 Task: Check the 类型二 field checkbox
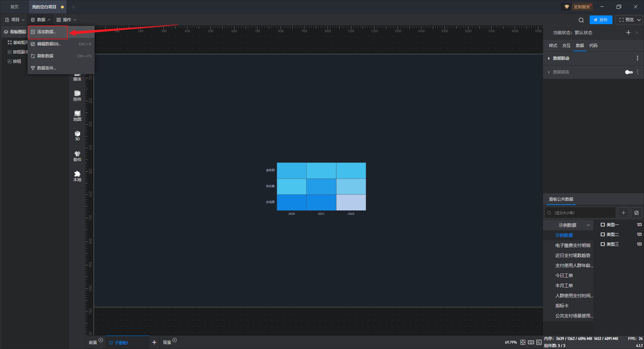603,235
